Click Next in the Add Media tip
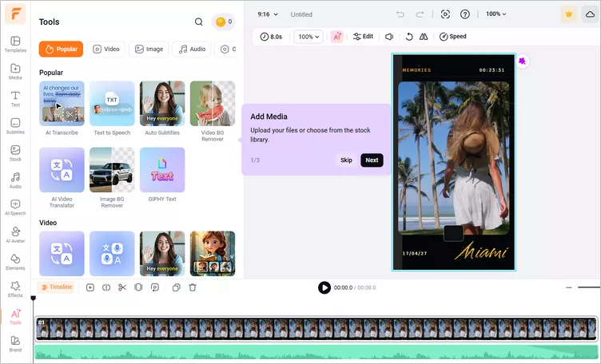The image size is (601, 364). click(x=372, y=160)
